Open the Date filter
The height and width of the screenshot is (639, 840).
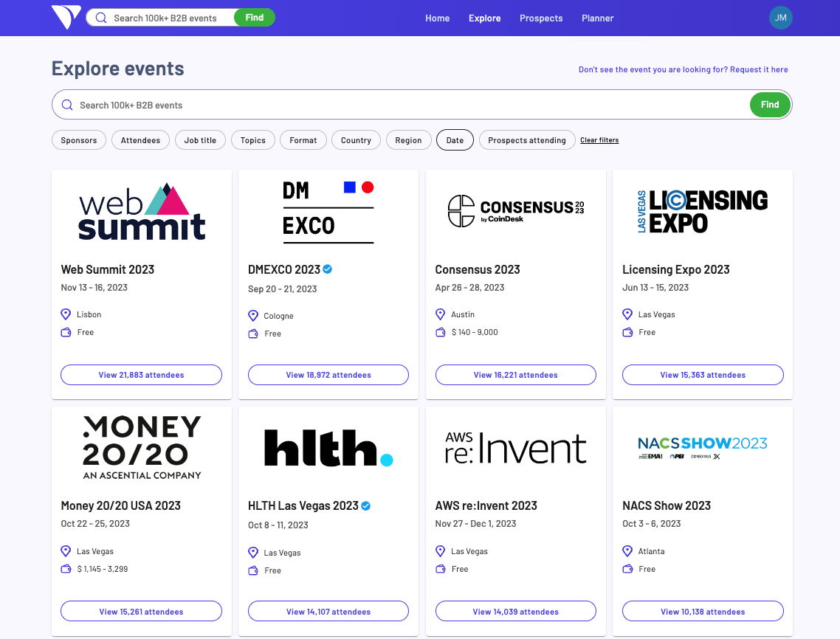coord(455,139)
